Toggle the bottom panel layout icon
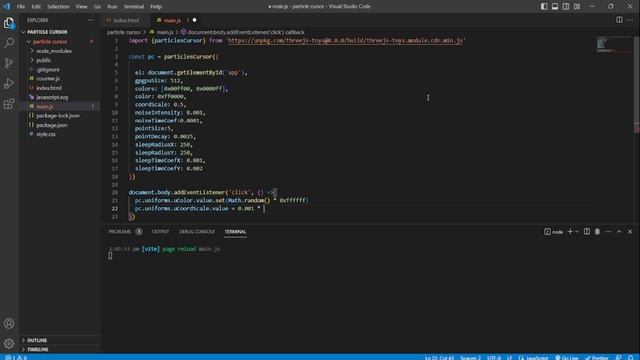Viewport: 640px width, 360px height. tap(555, 7)
